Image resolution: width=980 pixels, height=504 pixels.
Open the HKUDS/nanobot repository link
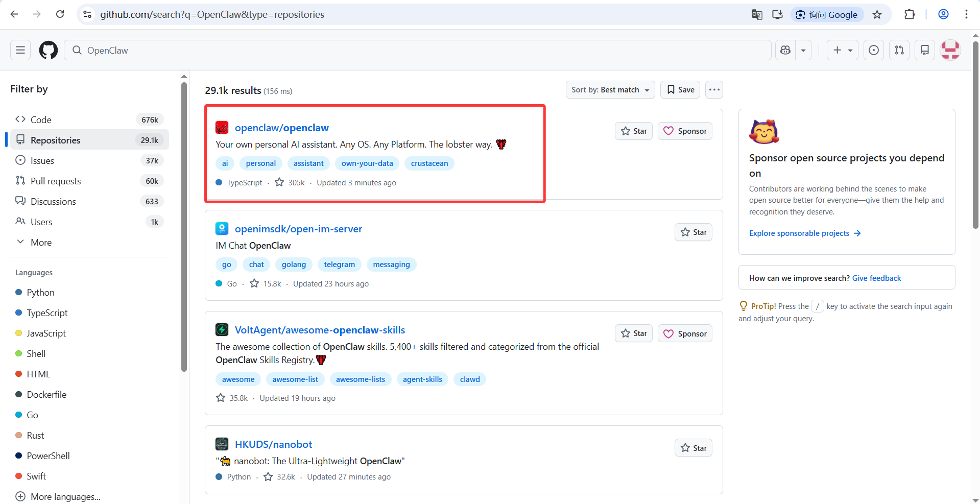coord(273,444)
